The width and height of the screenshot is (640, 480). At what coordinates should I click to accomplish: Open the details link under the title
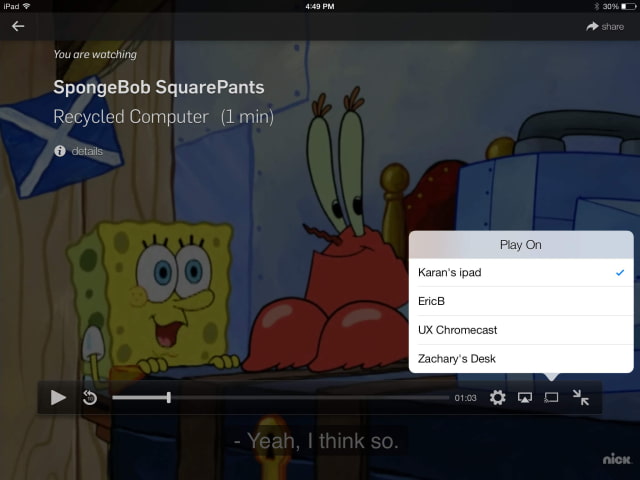87,151
